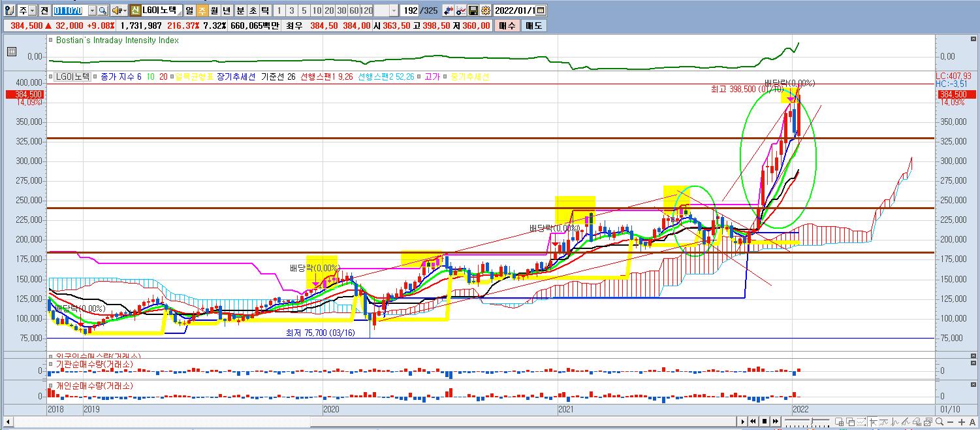Click the 매수 buy button
This screenshot has height=430, width=980.
pyautogui.click(x=507, y=25)
